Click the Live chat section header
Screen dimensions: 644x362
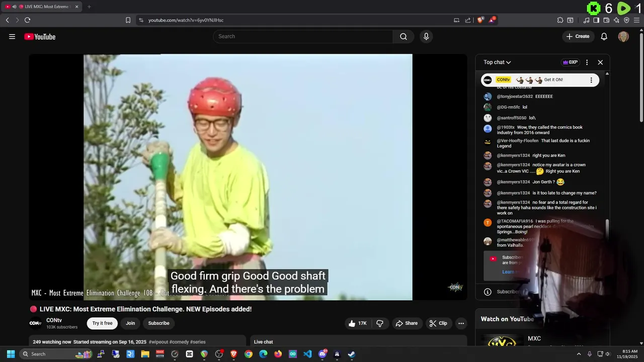click(x=264, y=342)
